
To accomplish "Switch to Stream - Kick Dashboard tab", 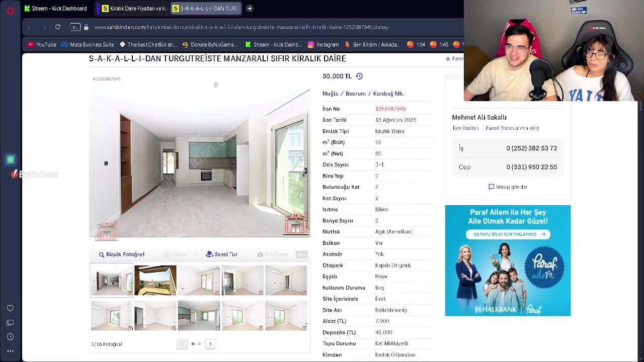I will (x=56, y=9).
